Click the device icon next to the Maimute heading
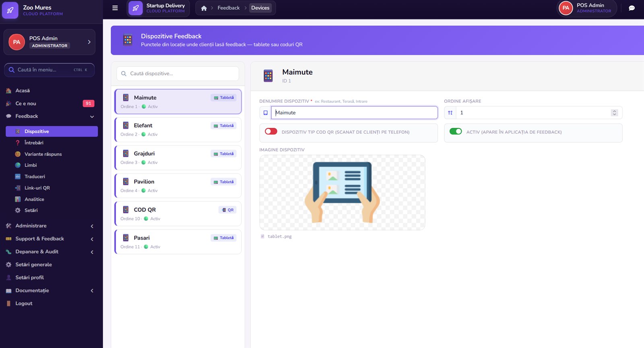This screenshot has width=644, height=348. 268,76
